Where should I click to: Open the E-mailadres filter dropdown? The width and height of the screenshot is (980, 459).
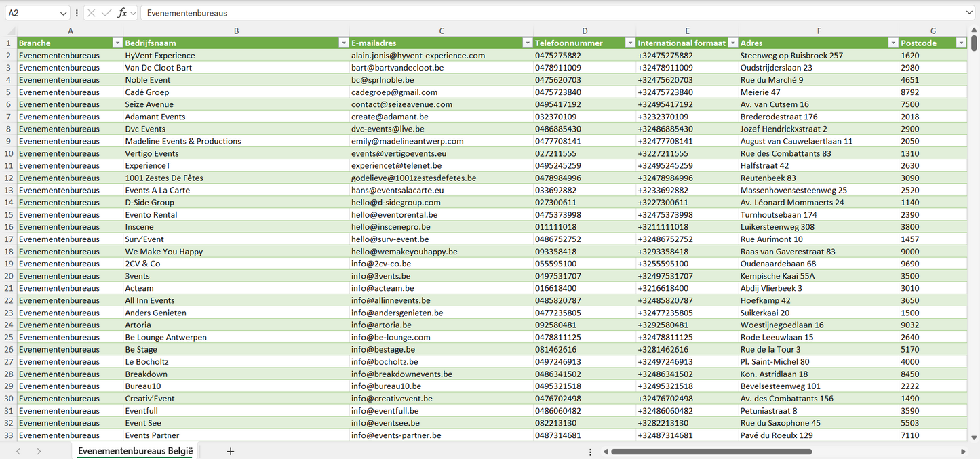[x=527, y=43]
